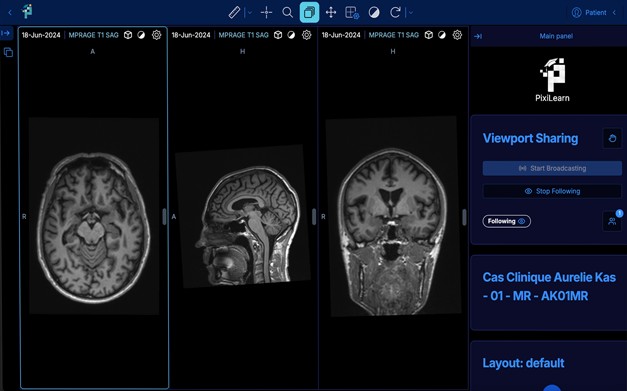Click the large PixiLearn panel logo
627x391 pixels.
(x=552, y=80)
